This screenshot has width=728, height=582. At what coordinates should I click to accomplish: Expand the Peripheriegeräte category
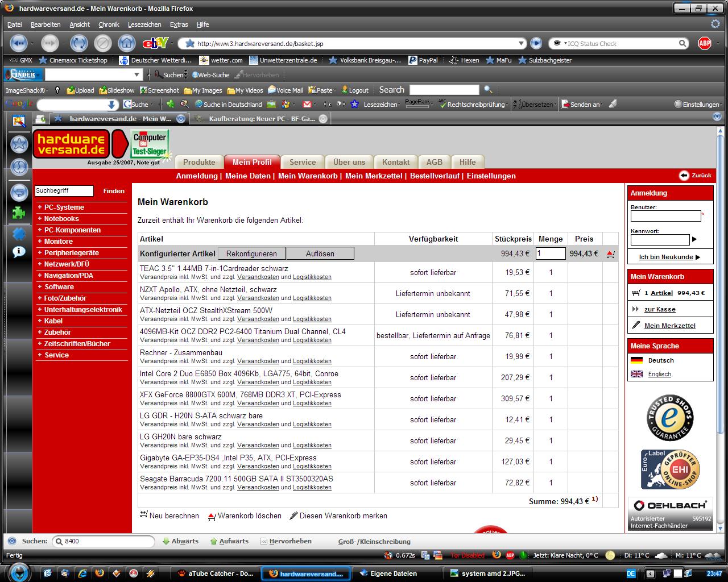pos(71,253)
